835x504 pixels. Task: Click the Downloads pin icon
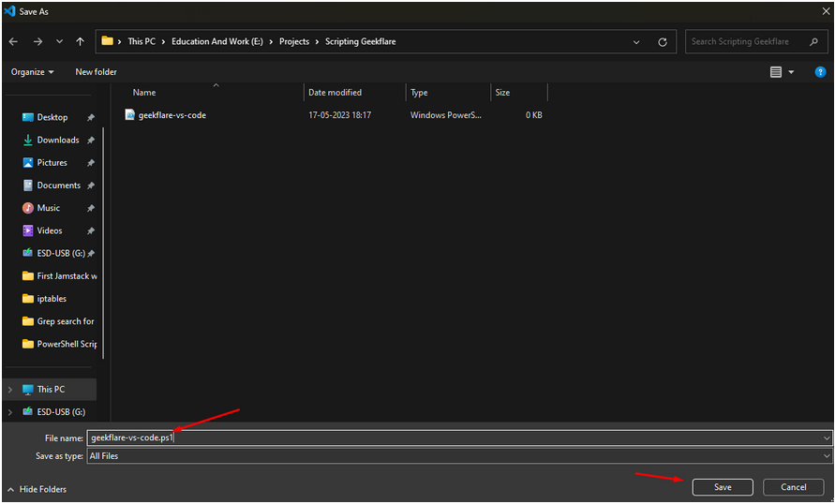(91, 140)
